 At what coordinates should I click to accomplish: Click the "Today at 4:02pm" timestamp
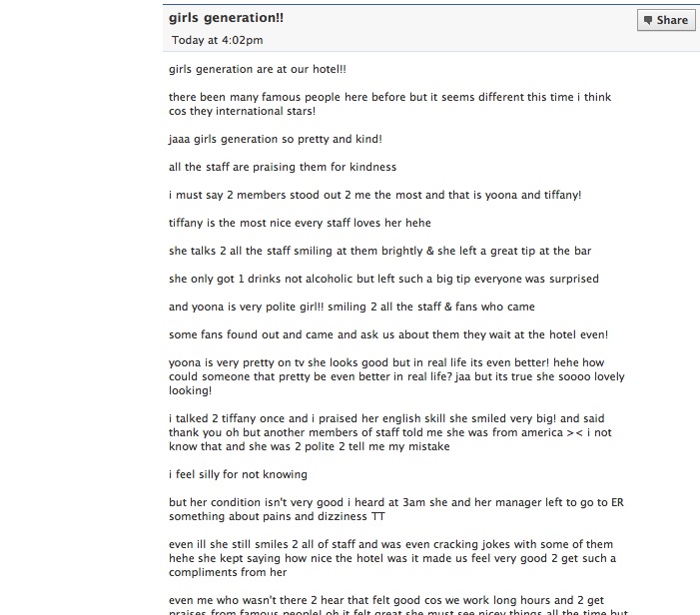(217, 40)
